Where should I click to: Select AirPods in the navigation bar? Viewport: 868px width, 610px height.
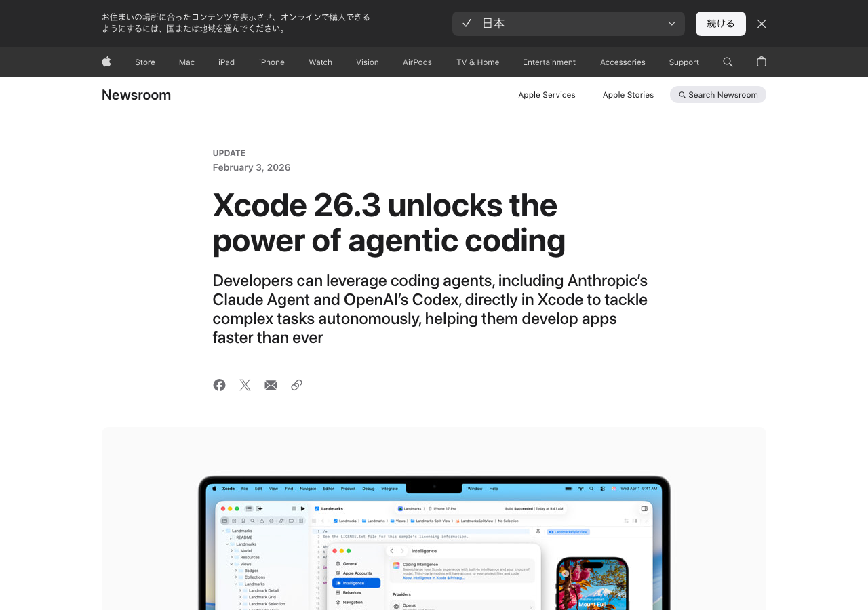point(417,62)
